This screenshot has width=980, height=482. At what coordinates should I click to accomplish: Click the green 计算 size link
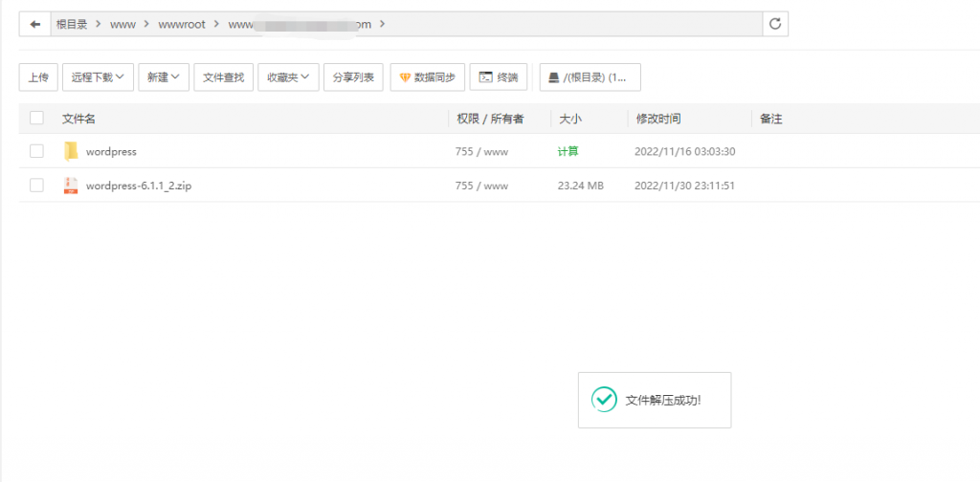click(x=568, y=151)
